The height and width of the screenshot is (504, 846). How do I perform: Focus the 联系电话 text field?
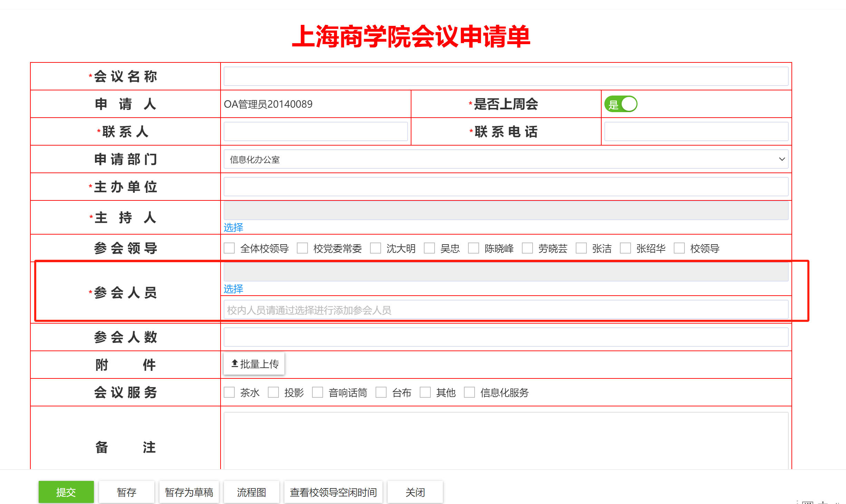coord(696,132)
